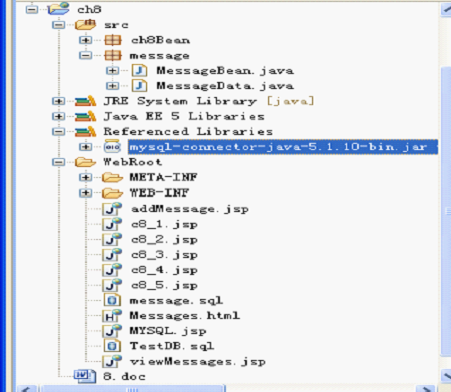The image size is (451, 392).
Task: Click the WebRoot folder icon
Action: point(85,162)
